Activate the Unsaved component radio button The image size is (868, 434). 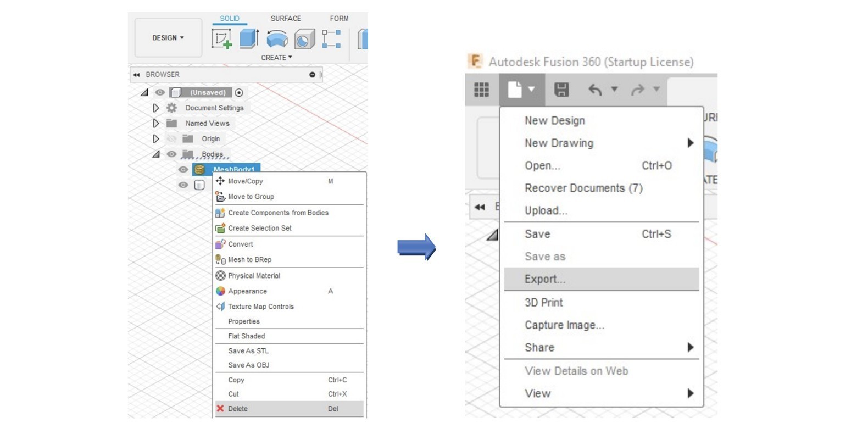coord(239,92)
